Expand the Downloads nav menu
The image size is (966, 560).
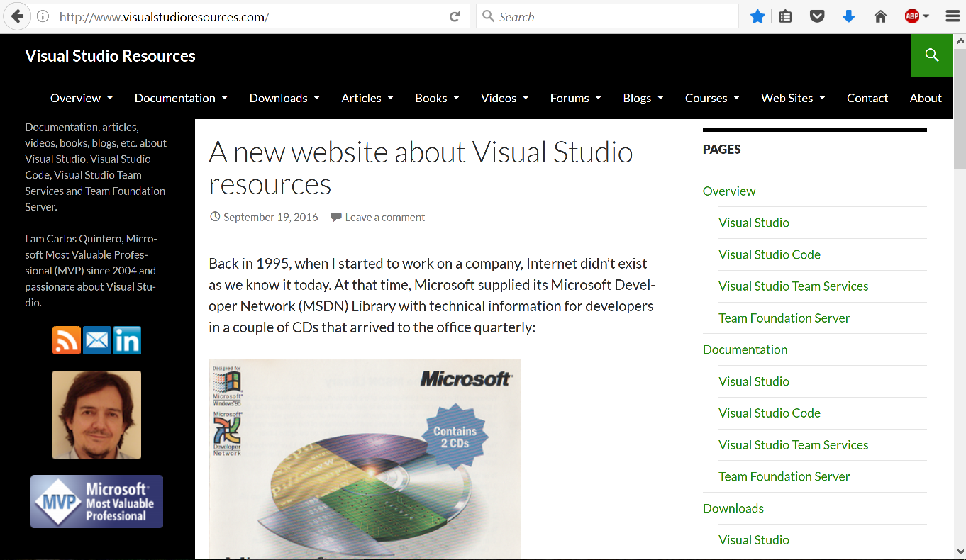285,98
